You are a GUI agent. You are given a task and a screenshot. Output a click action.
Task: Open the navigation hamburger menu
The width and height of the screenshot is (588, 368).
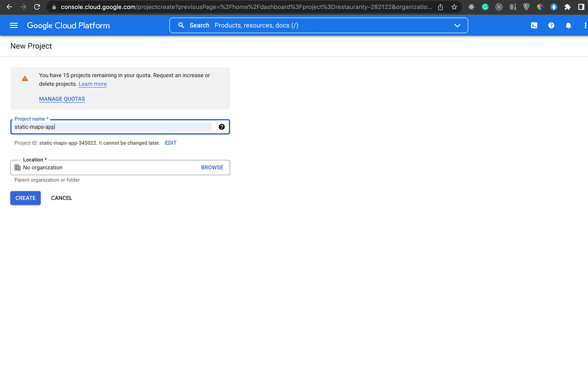coord(14,26)
